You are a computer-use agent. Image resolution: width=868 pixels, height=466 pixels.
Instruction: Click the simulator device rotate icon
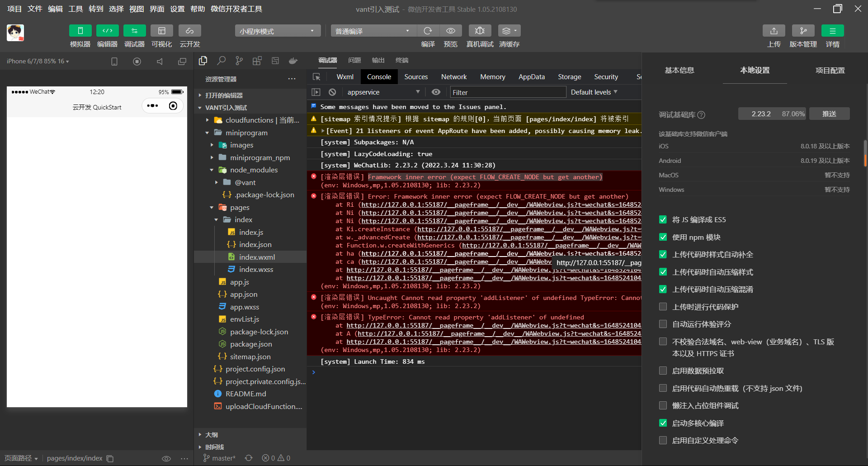pos(114,62)
